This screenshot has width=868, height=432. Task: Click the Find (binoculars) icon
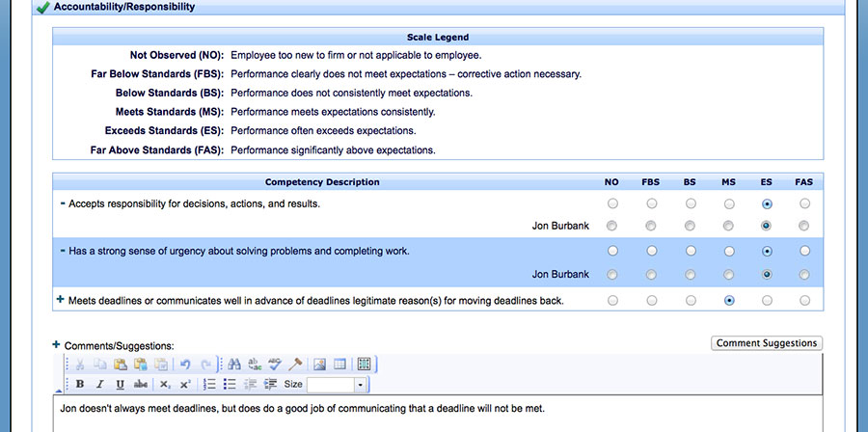coord(234,364)
